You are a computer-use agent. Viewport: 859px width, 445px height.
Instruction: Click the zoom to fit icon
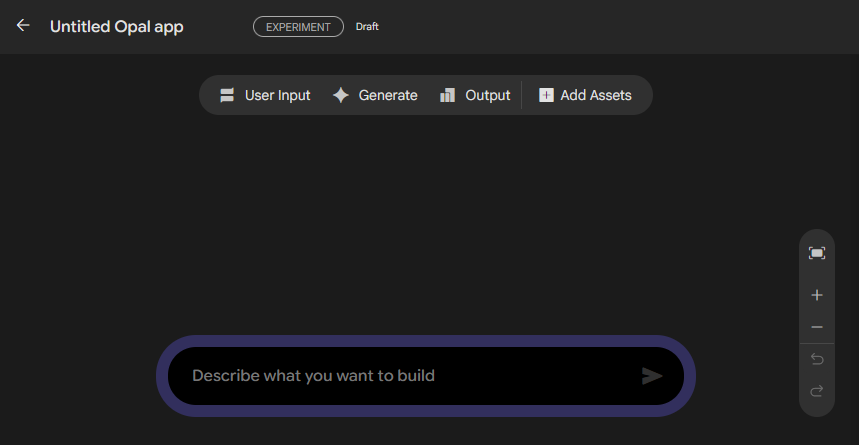point(817,253)
